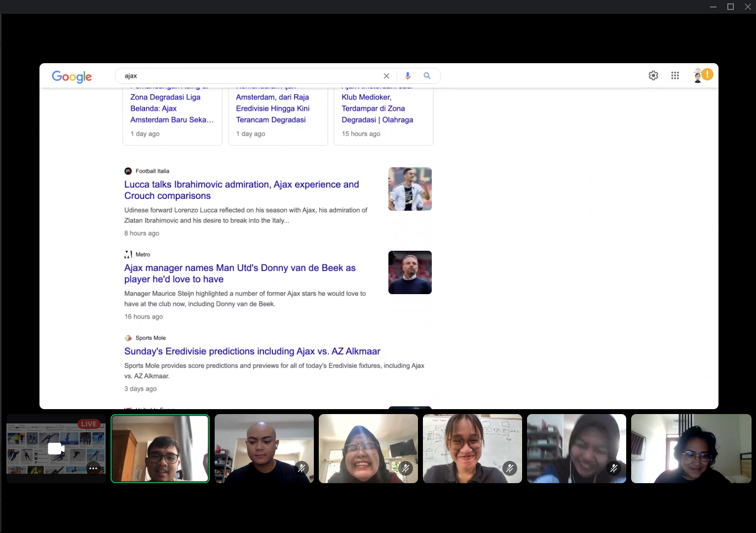Click the Football Italia source label
756x533 pixels.
click(152, 171)
